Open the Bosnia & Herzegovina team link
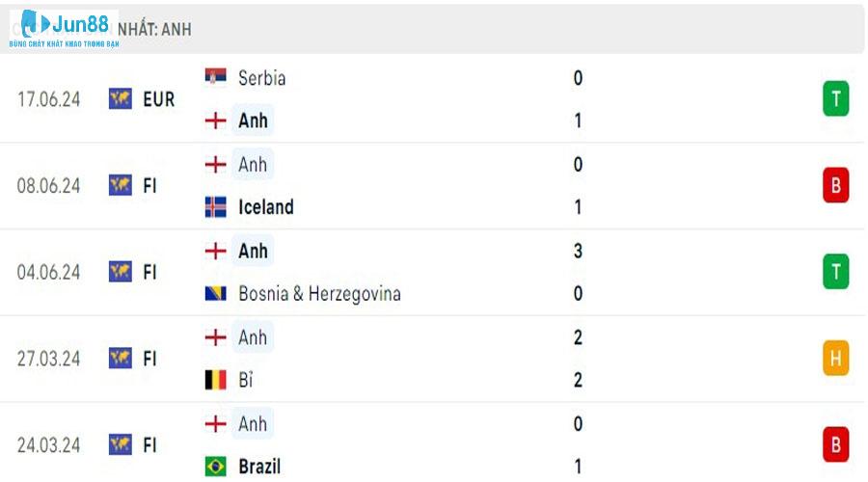The height and width of the screenshot is (482, 868). [319, 293]
